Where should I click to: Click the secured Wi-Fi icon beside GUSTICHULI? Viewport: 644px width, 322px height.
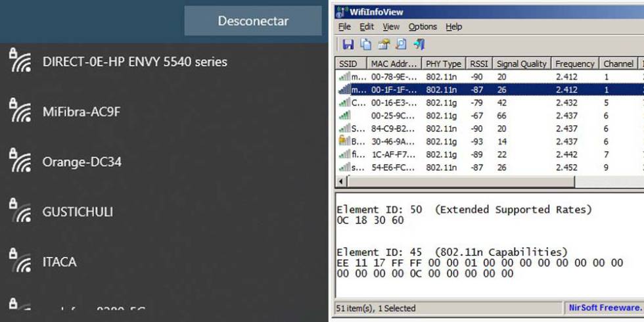pyautogui.click(x=20, y=211)
